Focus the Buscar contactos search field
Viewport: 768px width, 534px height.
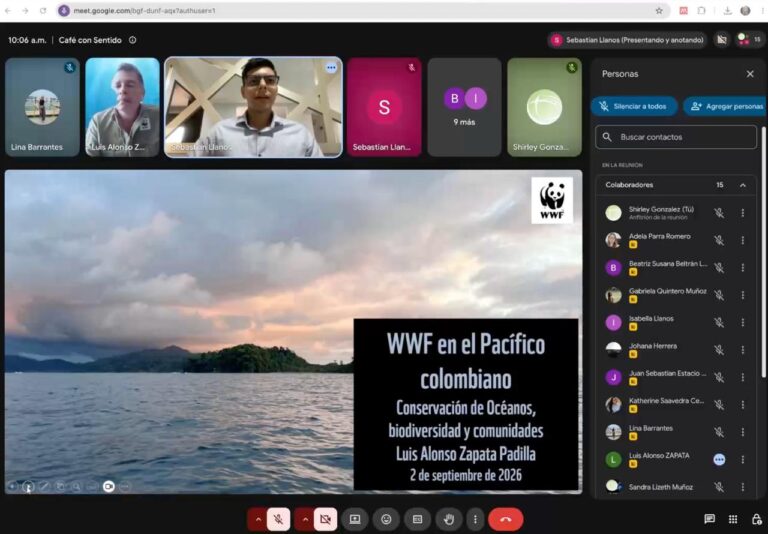676,137
